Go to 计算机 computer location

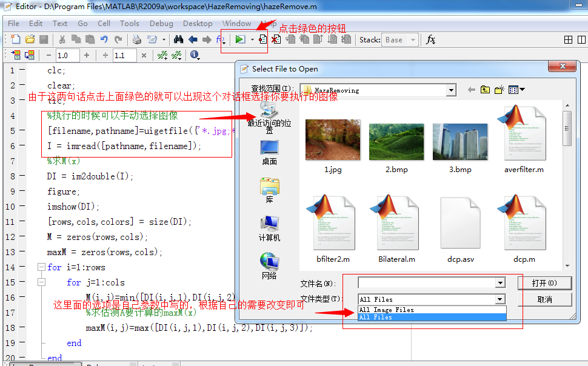point(269,228)
